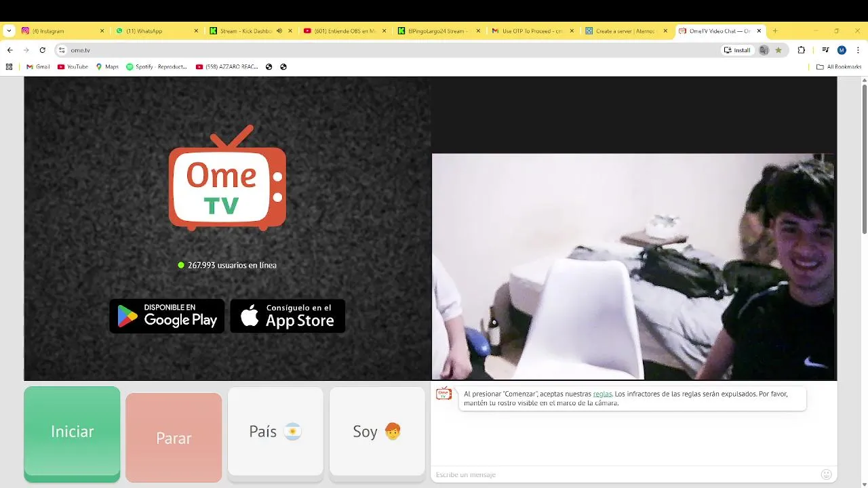The height and width of the screenshot is (488, 868).
Task: Click the page vertical scrollbar thumb
Action: point(864,159)
